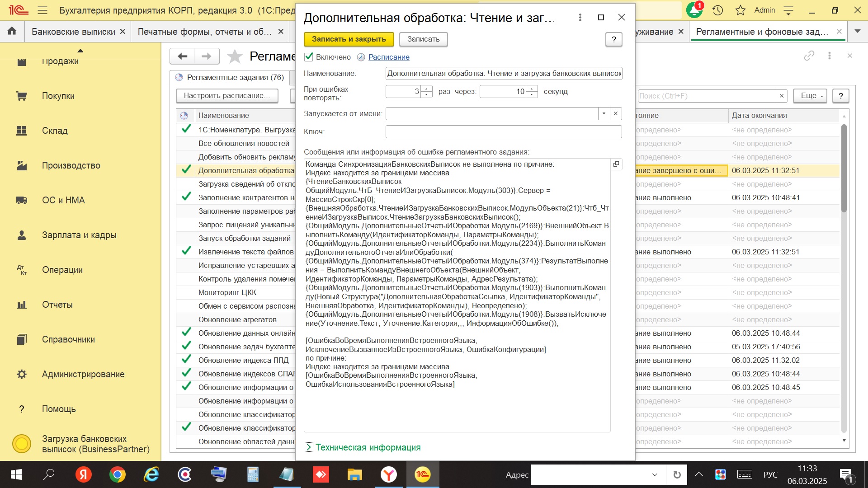This screenshot has height=488, width=868.
Task: Close the Печатные формы tab
Action: 280,32
